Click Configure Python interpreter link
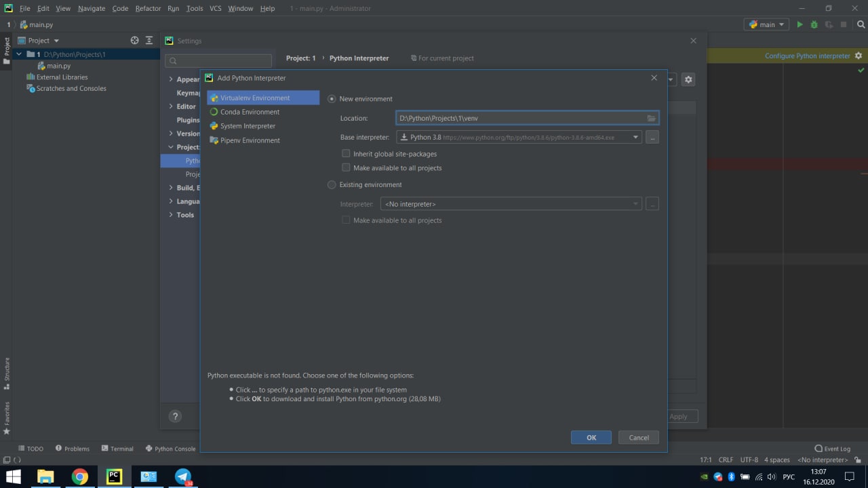Image resolution: width=868 pixels, height=488 pixels. coord(808,56)
